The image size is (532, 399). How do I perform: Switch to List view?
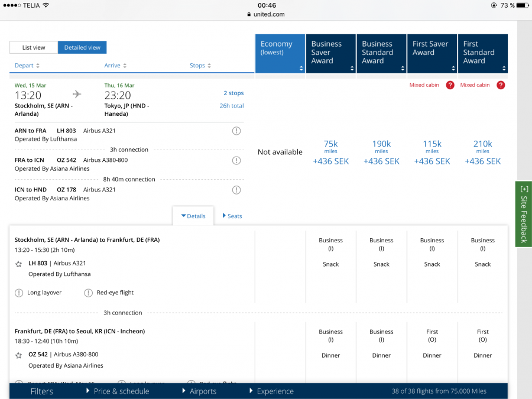pyautogui.click(x=34, y=48)
